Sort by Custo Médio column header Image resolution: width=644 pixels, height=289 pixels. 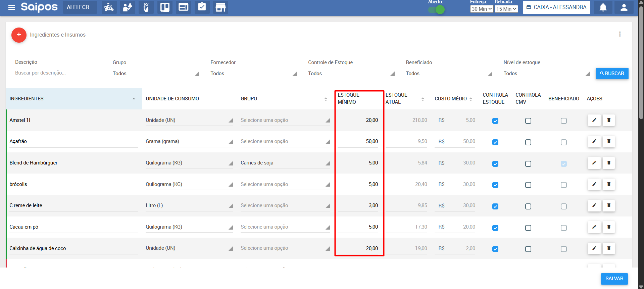(453, 99)
